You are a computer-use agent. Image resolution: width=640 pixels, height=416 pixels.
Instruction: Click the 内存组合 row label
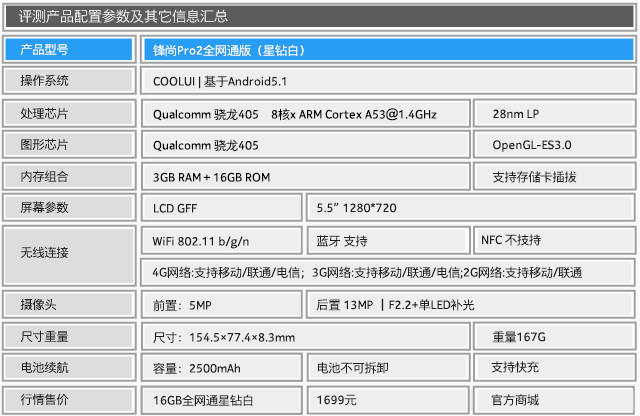coord(69,177)
